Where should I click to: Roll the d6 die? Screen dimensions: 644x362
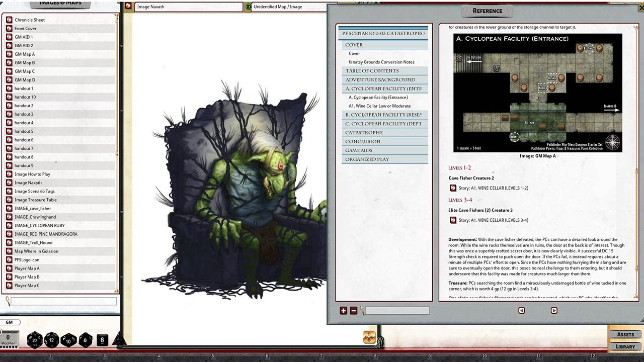click(103, 340)
